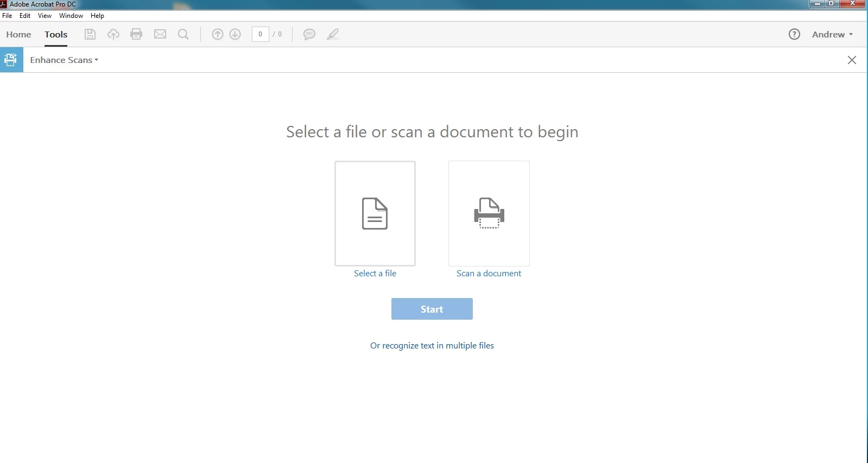Open the View menu

tap(45, 16)
